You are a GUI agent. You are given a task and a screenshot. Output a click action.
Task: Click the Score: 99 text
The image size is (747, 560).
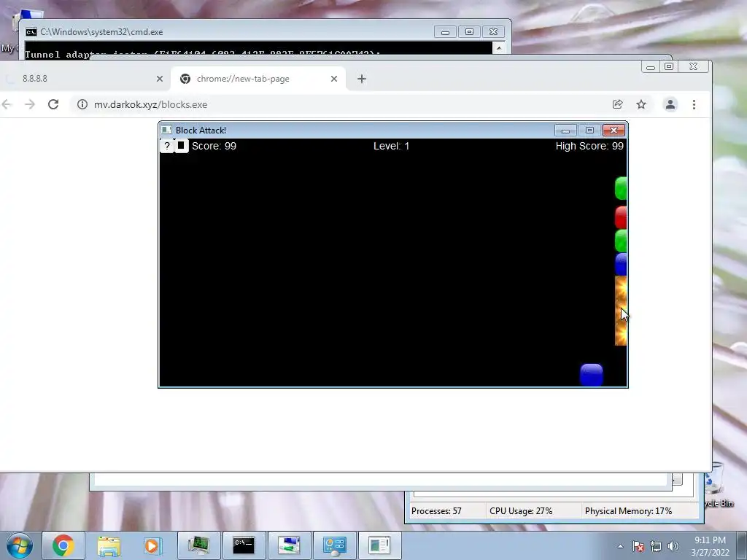point(214,146)
